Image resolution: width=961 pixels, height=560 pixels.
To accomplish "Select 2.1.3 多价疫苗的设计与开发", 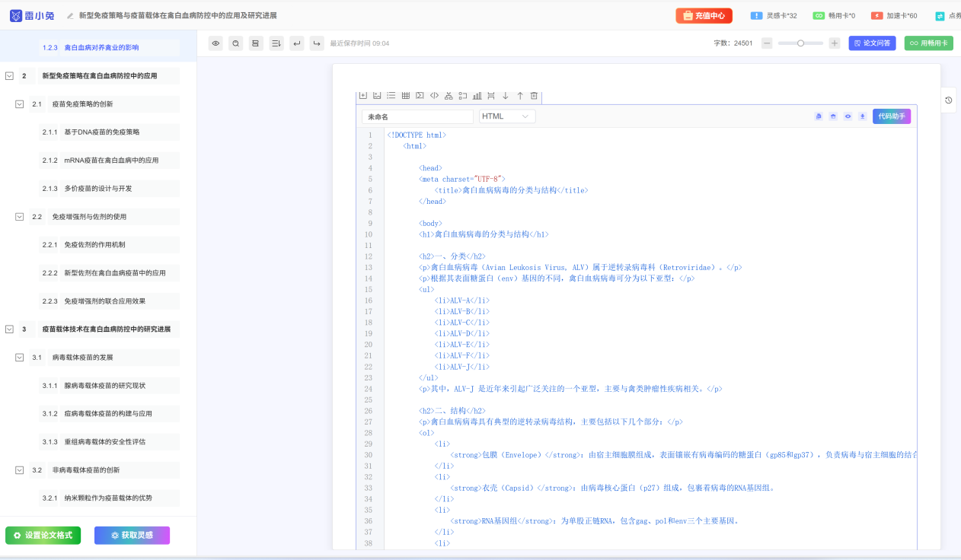I will pyautogui.click(x=109, y=189).
